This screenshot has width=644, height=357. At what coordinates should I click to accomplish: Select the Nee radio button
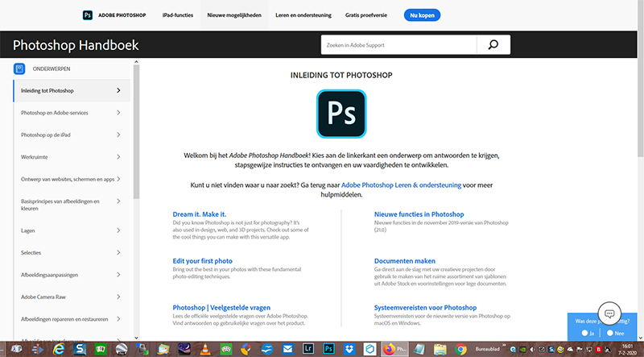point(610,333)
